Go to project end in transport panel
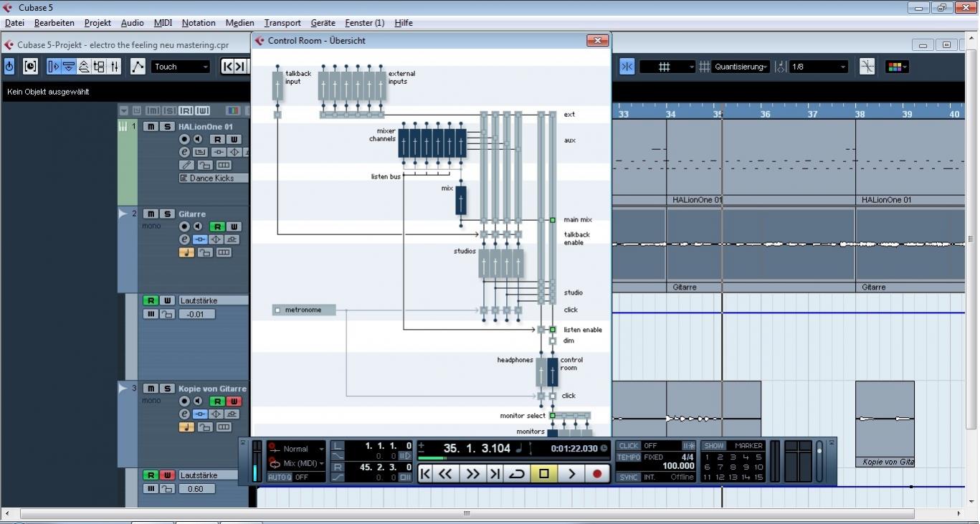Screen dimensions: 980x524 [495, 474]
